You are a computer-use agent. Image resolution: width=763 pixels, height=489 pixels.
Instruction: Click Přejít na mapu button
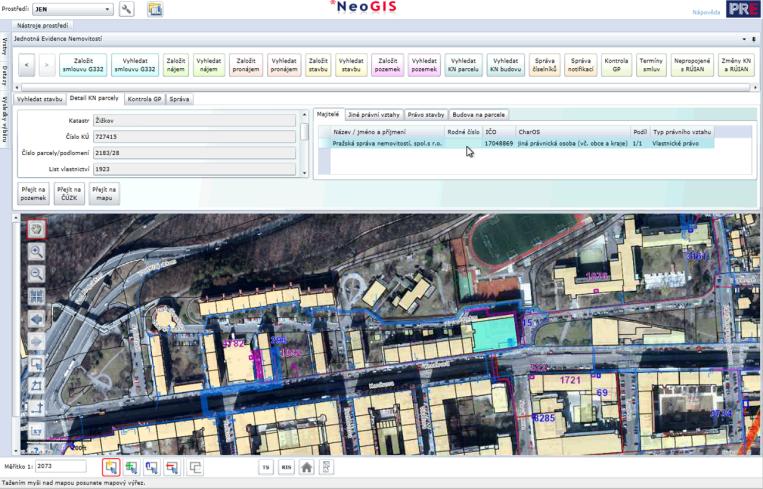click(104, 194)
